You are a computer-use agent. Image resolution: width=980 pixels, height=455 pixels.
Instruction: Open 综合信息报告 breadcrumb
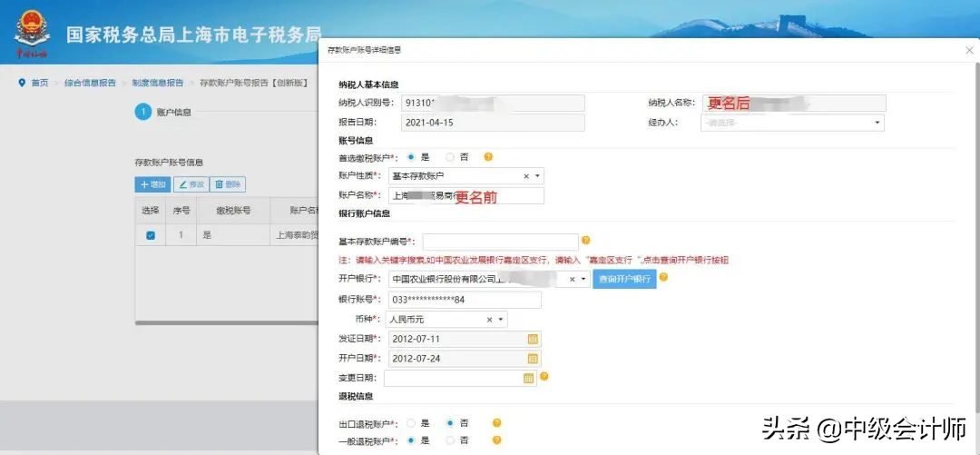(90, 83)
